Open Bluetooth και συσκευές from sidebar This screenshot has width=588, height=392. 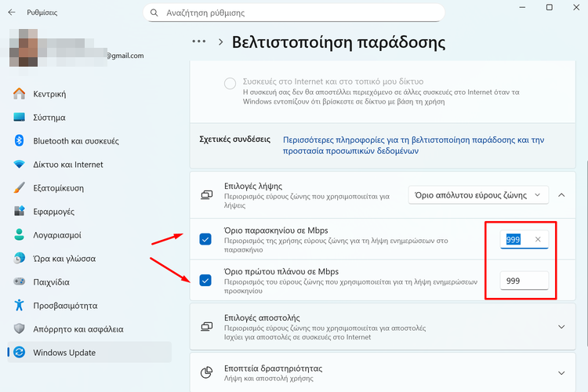(x=75, y=141)
